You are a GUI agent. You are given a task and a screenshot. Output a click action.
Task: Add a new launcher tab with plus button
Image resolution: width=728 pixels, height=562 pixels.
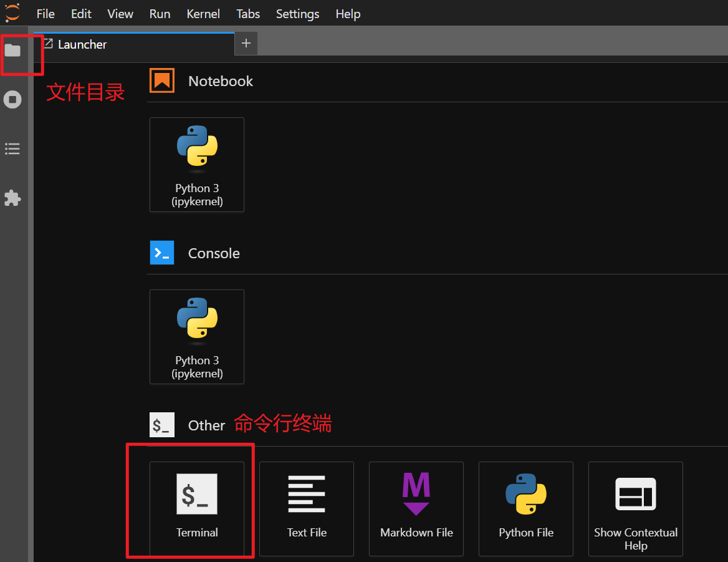pyautogui.click(x=246, y=44)
